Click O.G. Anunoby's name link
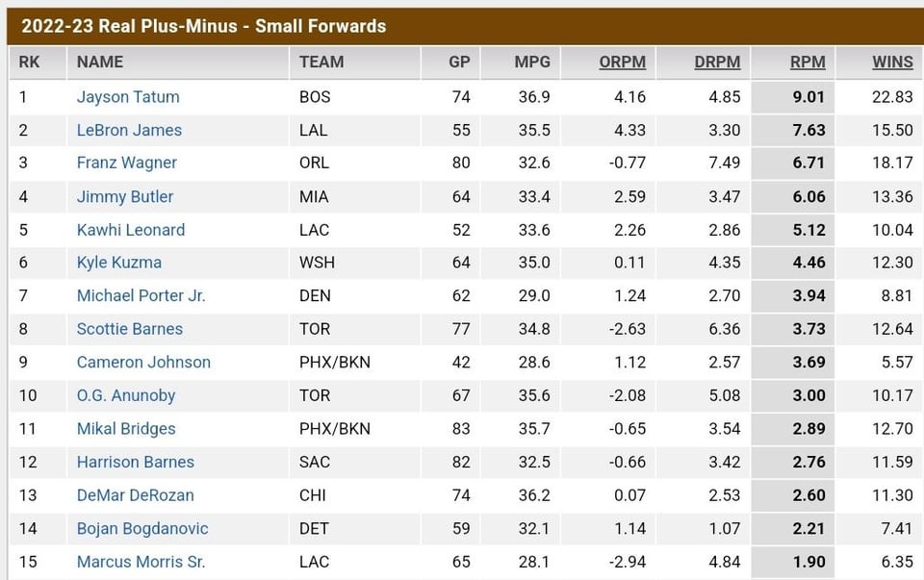The width and height of the screenshot is (924, 580). coord(126,395)
